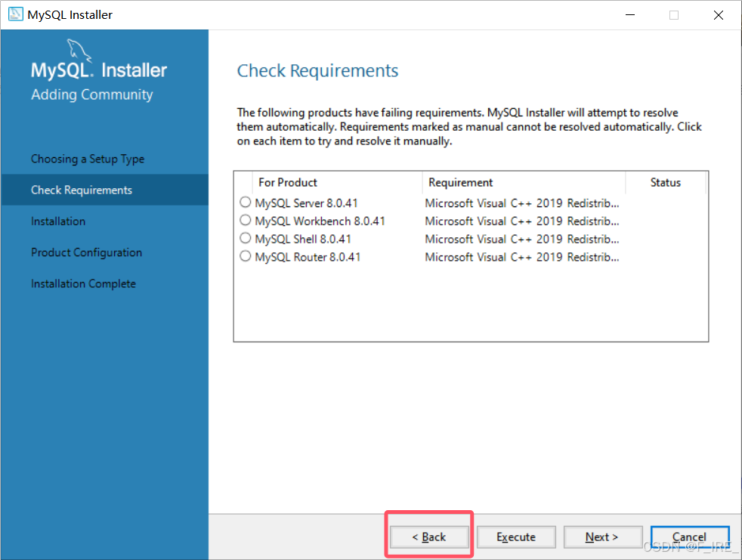This screenshot has height=560, width=742.
Task: Select the MySQL Shell 8.0.41 radio button
Action: (x=245, y=238)
